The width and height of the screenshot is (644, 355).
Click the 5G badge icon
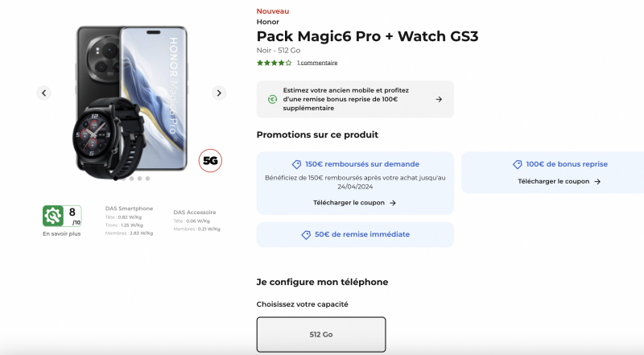pos(210,161)
